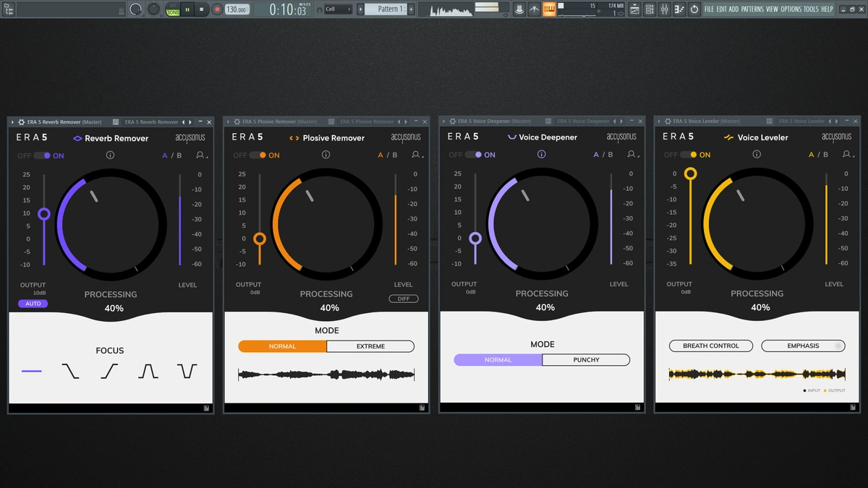This screenshot has height=488, width=868.
Task: Open the playlist view icon
Action: click(634, 9)
